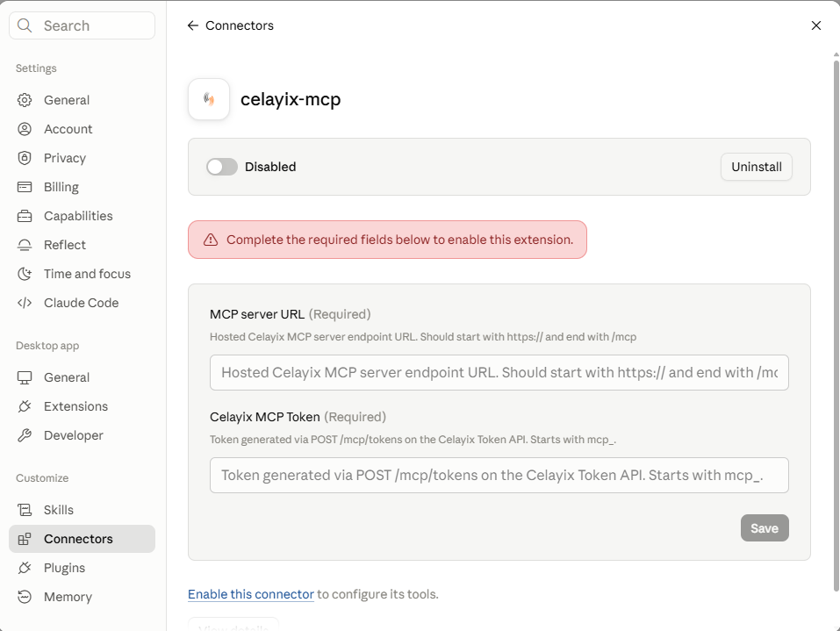Click the 'Celayix MCP Token' label

click(265, 417)
